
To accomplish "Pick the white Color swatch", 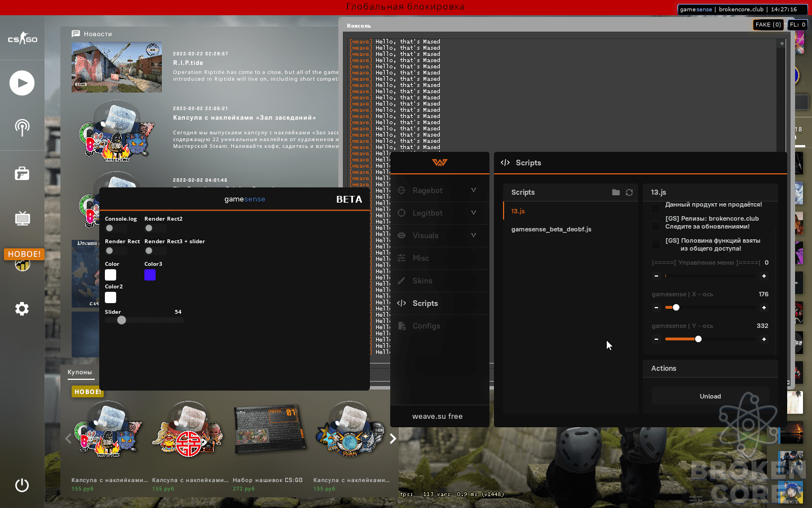I will tap(111, 275).
